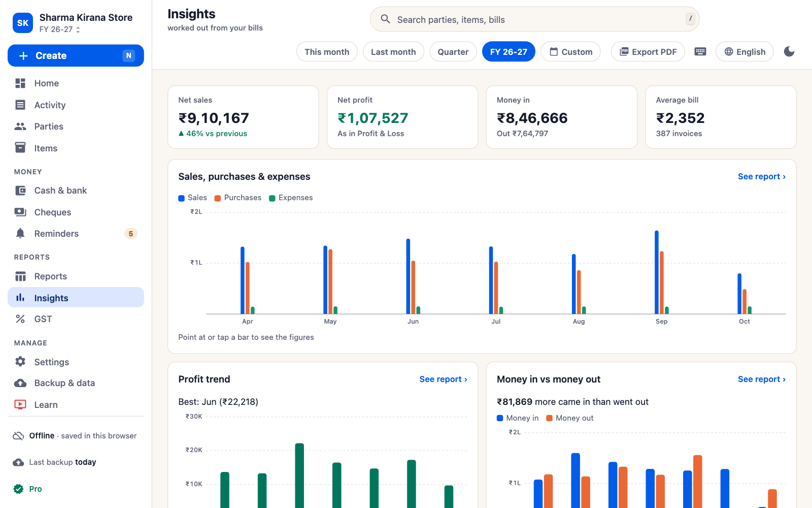Open Reminders bell icon
The image size is (812, 508).
click(x=20, y=234)
